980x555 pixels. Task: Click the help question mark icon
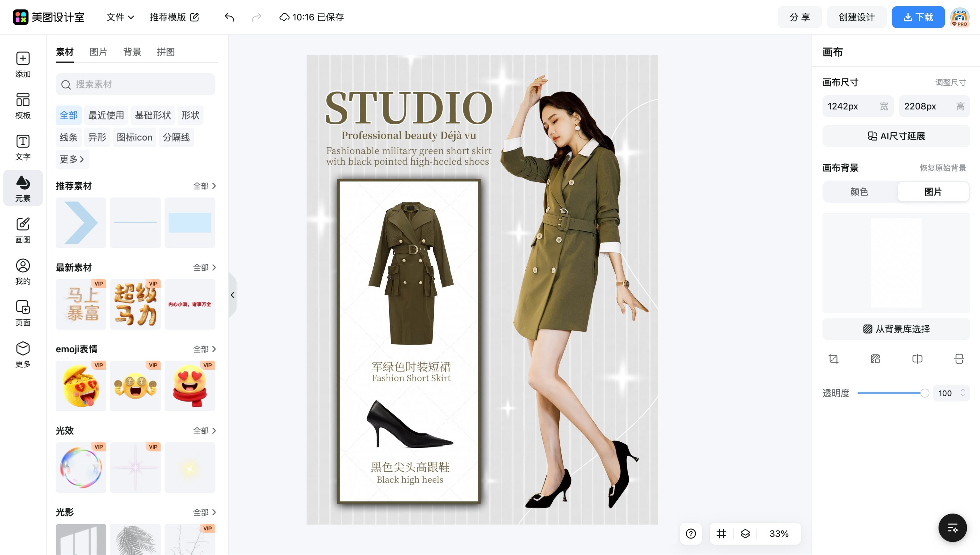tap(691, 533)
